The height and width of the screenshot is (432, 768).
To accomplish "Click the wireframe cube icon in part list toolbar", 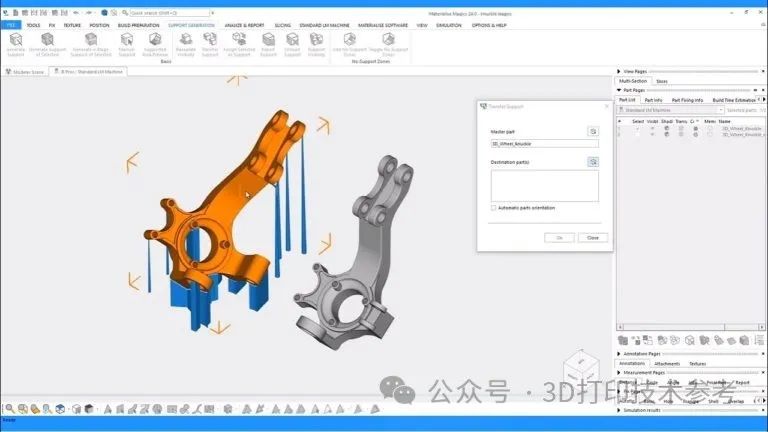I will (x=690, y=340).
